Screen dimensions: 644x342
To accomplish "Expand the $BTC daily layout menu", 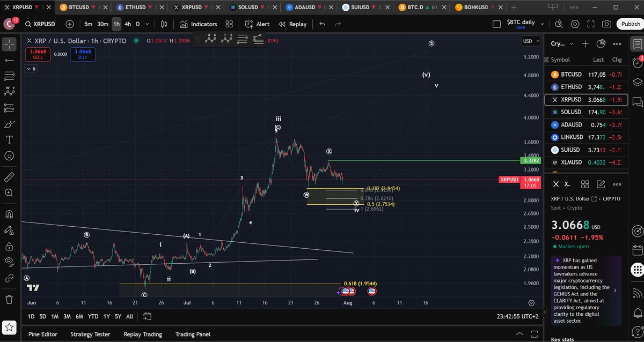I will [542, 24].
